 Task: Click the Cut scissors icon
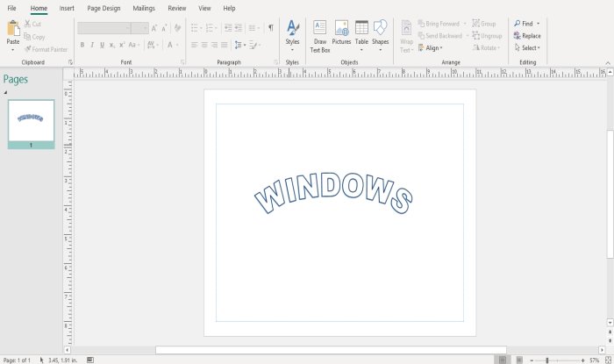(x=27, y=24)
